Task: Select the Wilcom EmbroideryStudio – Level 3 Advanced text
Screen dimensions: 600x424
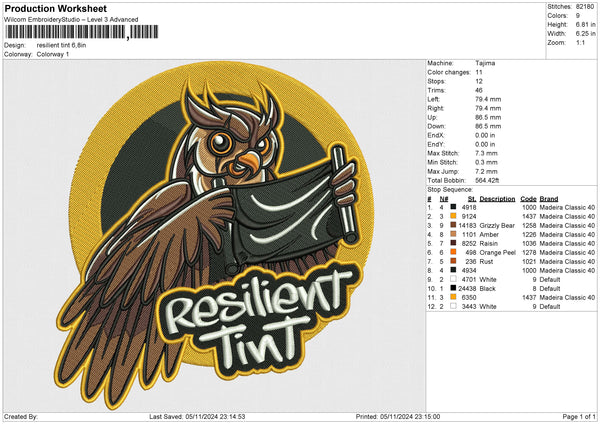Action: click(71, 20)
